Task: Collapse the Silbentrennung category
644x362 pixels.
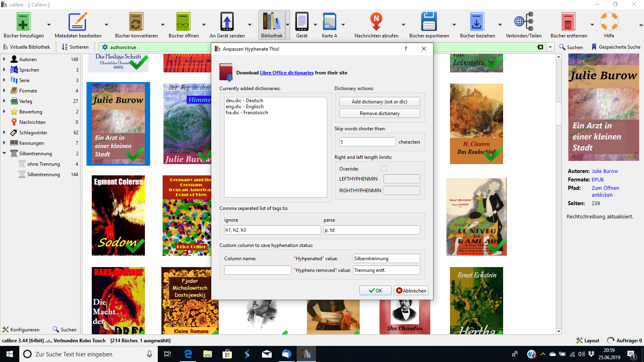Action: pos(4,153)
